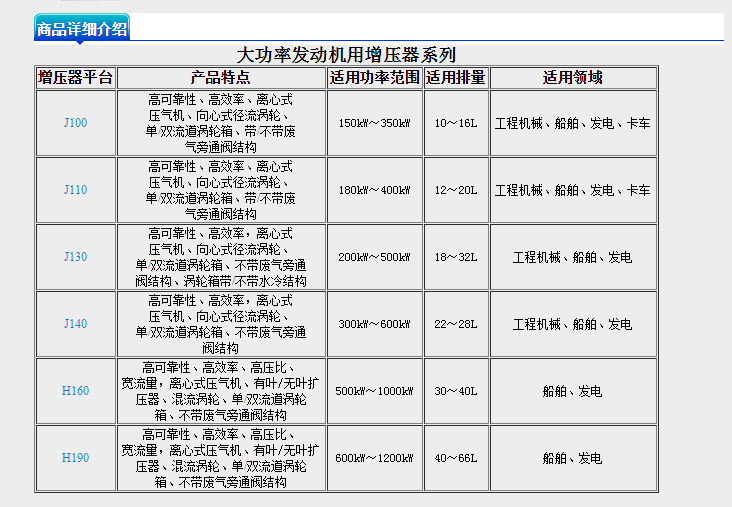
Task: Select the J110 row's 适用领域 cell
Action: tap(573, 190)
